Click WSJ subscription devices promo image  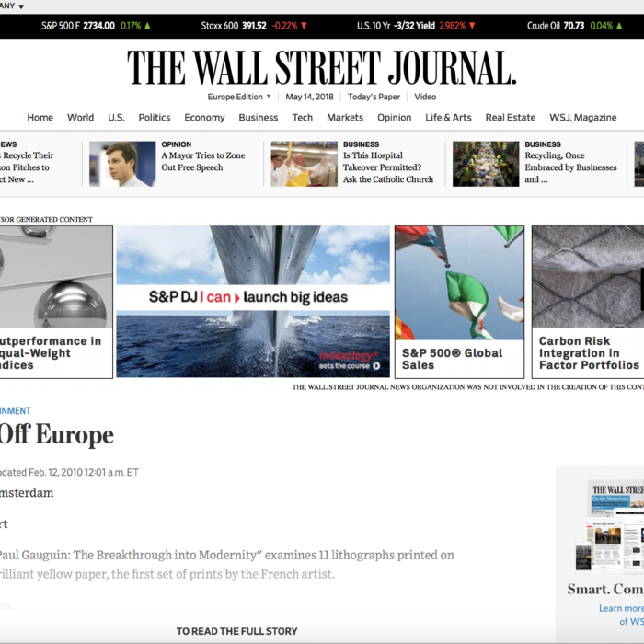(610, 525)
